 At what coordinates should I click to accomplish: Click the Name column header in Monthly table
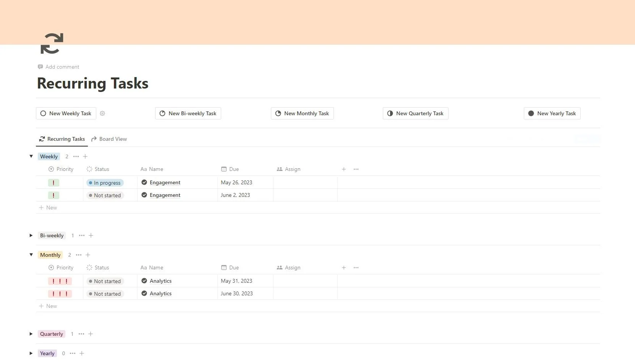point(152,267)
